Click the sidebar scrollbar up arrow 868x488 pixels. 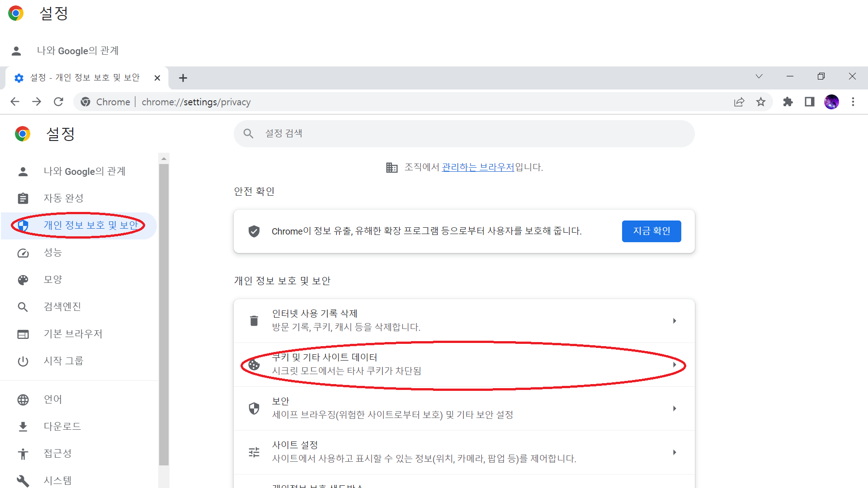(x=164, y=159)
